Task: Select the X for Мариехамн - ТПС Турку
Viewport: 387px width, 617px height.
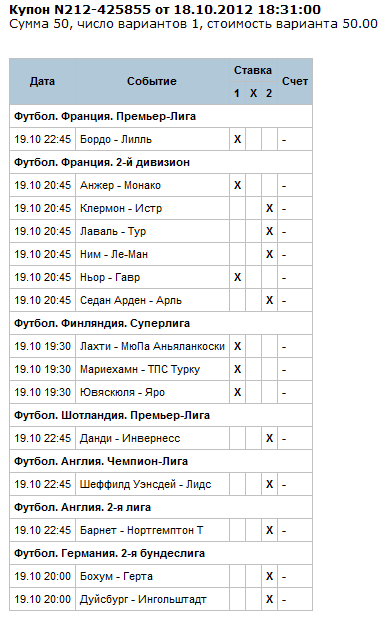Action: coord(237,369)
